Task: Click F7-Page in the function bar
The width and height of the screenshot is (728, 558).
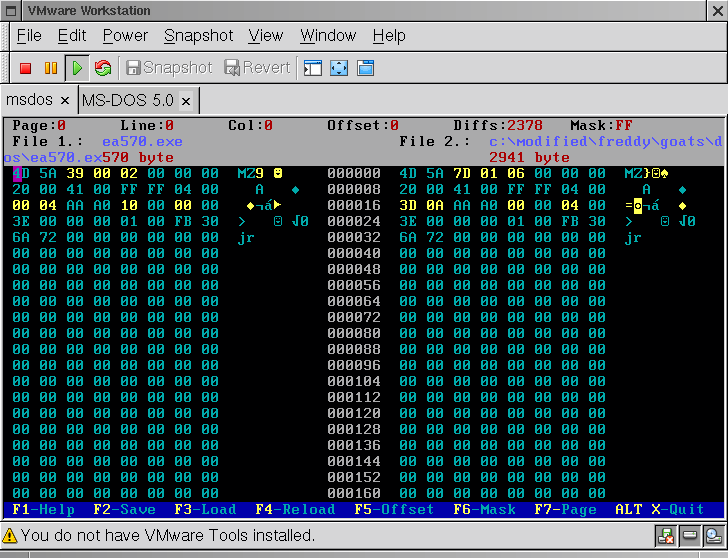Action: 565,509
